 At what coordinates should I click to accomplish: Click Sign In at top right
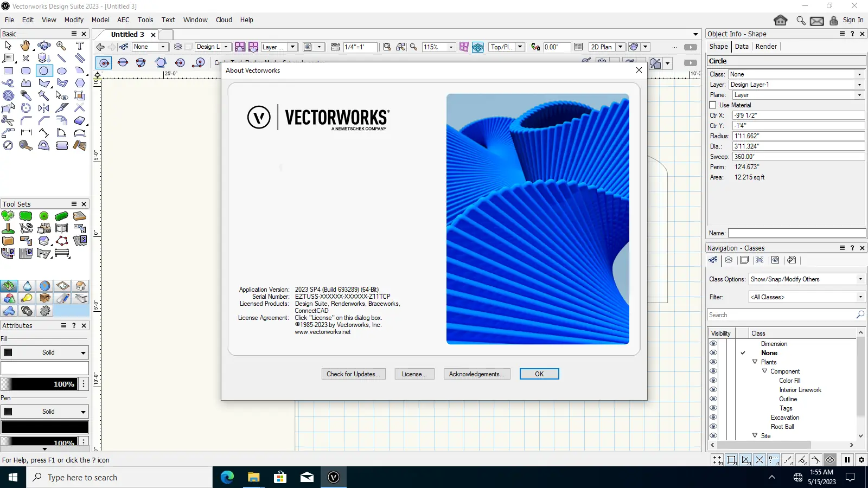(x=853, y=20)
